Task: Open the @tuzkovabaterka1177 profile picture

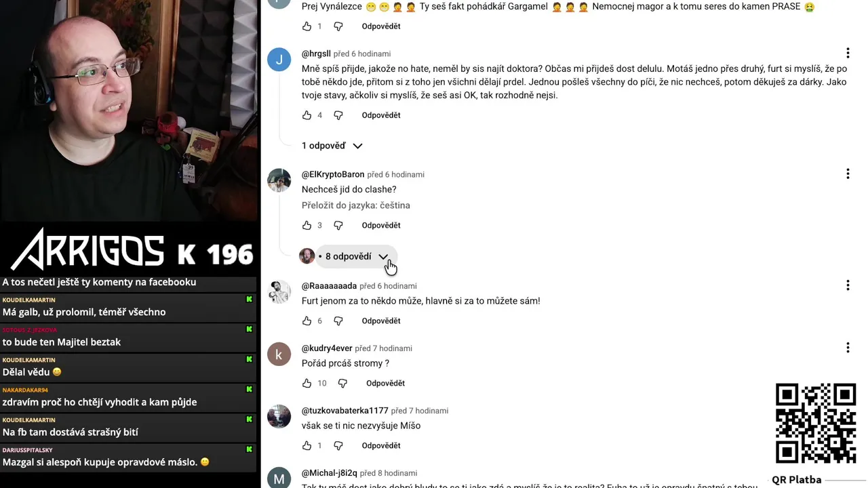Action: point(279,416)
